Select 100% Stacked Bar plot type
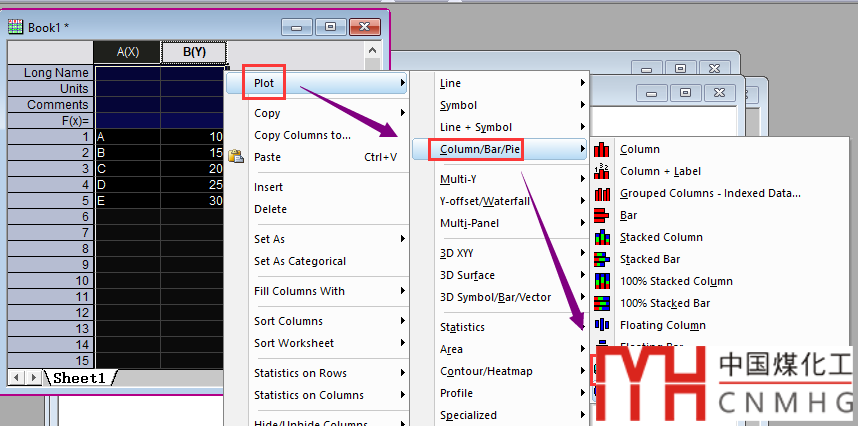The width and height of the screenshot is (858, 426). pyautogui.click(x=665, y=303)
